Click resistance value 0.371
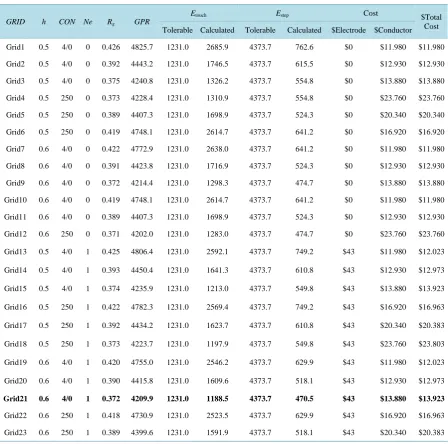The height and width of the screenshot is (444, 448). tap(111, 234)
